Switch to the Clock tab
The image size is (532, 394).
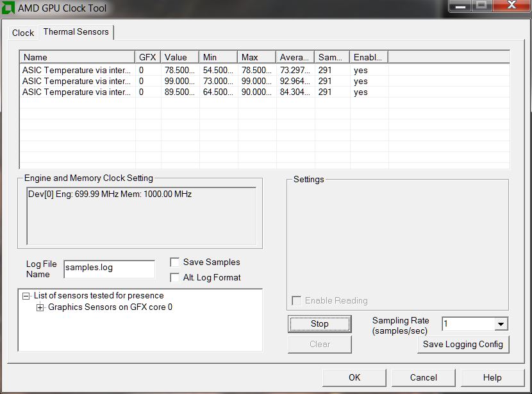(22, 33)
